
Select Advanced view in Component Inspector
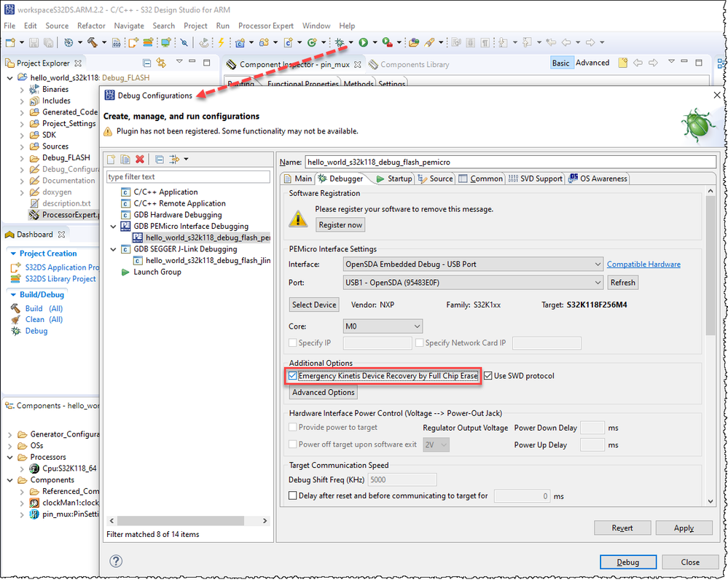[x=592, y=63]
